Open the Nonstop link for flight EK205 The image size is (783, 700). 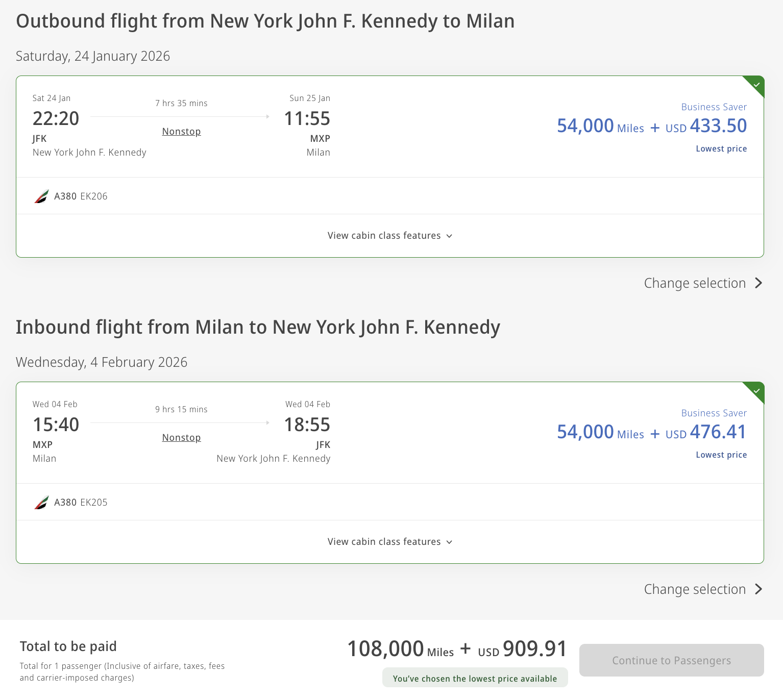pyautogui.click(x=181, y=438)
